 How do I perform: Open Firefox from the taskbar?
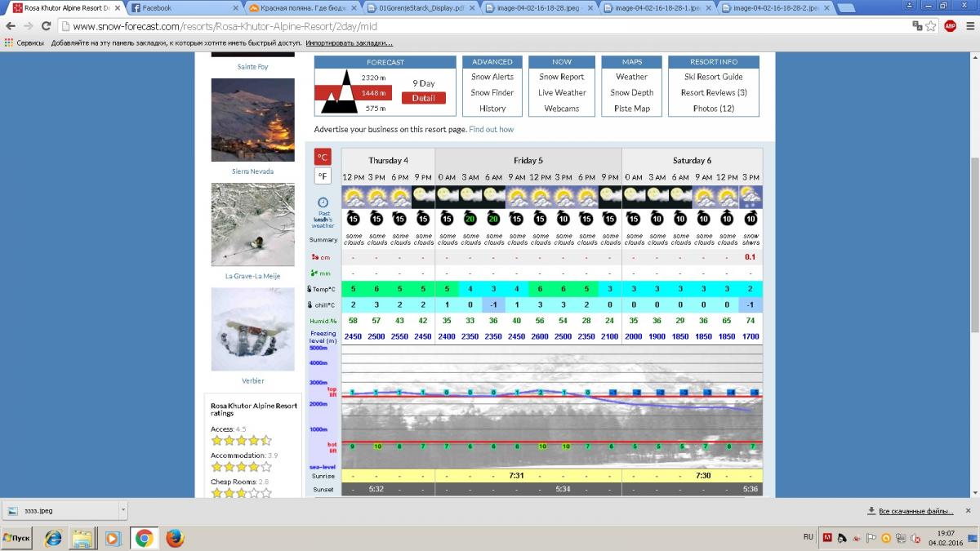(x=175, y=538)
